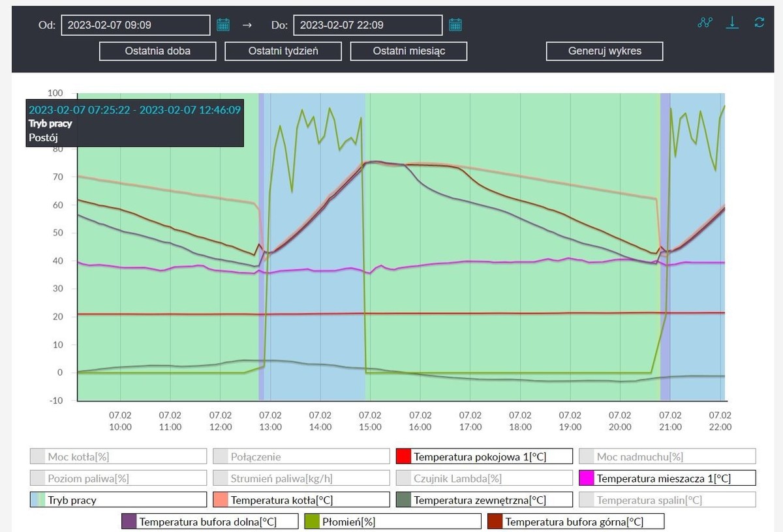Click 'Temperatura kotła' salmon color swatch
The width and height of the screenshot is (783, 532).
221,500
